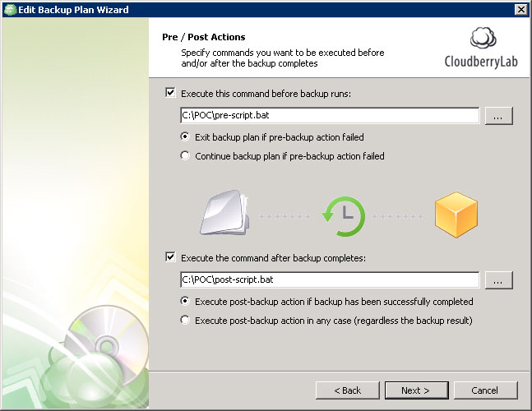Cancel the Edit Backup Plan Wizard
Image resolution: width=532 pixels, height=411 pixels.
click(485, 390)
